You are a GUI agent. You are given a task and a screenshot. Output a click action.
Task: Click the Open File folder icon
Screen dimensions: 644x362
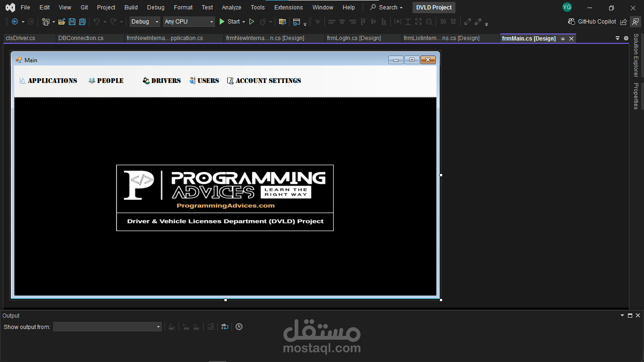[x=62, y=22]
